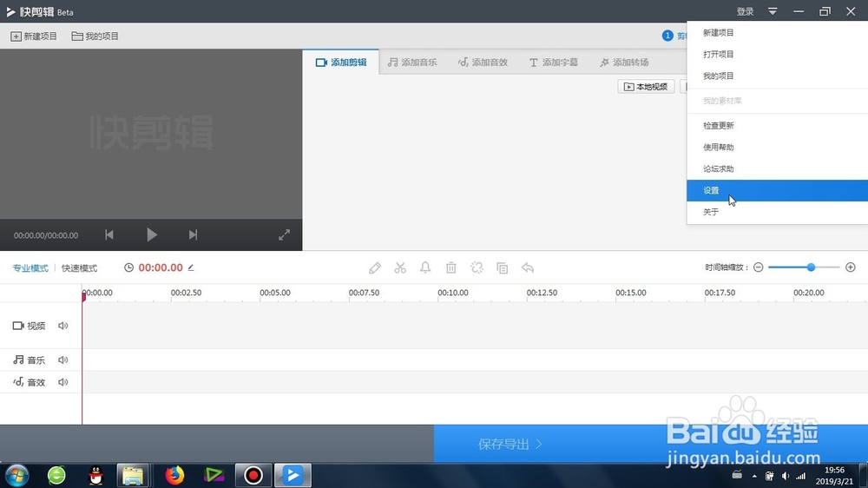Choose 我的项目 in dropdown menu
Viewport: 868px width, 488px height.
(777, 76)
